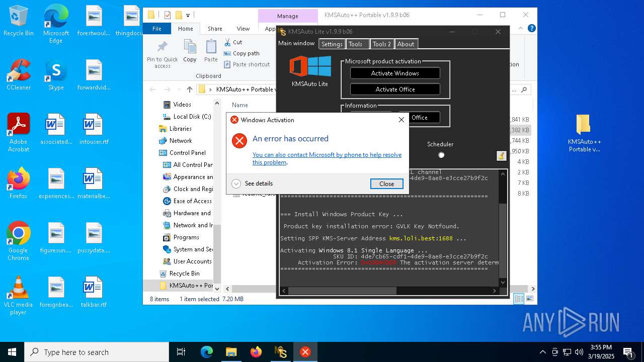Viewport: 644px width, 362px height.
Task: Click the contact Microsoft by phone link
Action: (x=327, y=158)
